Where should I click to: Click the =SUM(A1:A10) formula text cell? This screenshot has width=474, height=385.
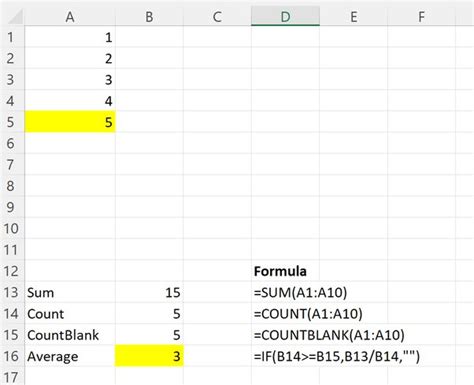[300, 292]
